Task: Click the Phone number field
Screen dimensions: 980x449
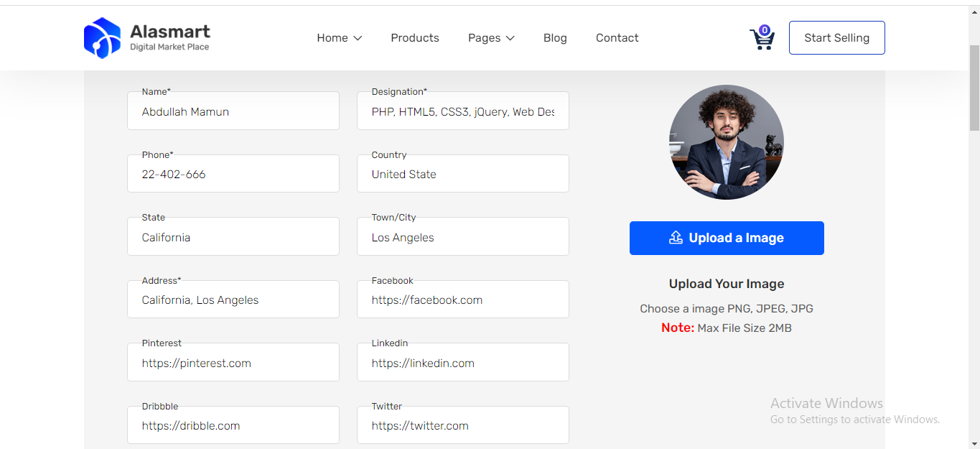Action: (233, 175)
